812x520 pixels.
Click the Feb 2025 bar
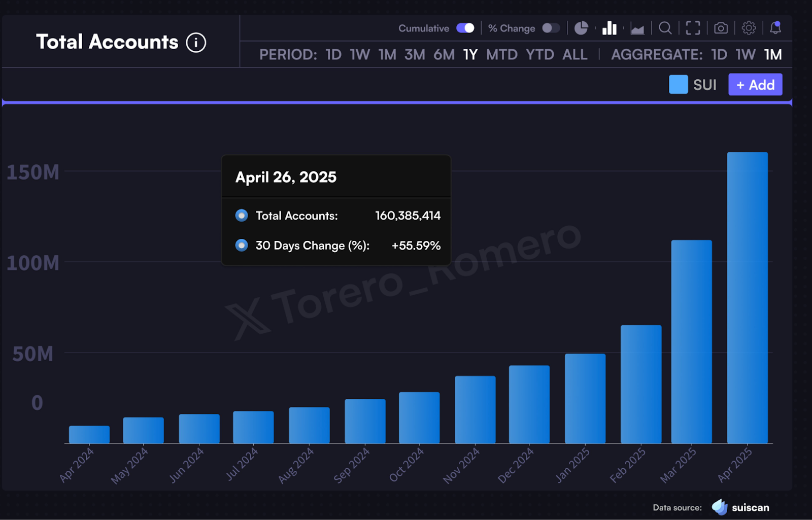[x=641, y=384]
